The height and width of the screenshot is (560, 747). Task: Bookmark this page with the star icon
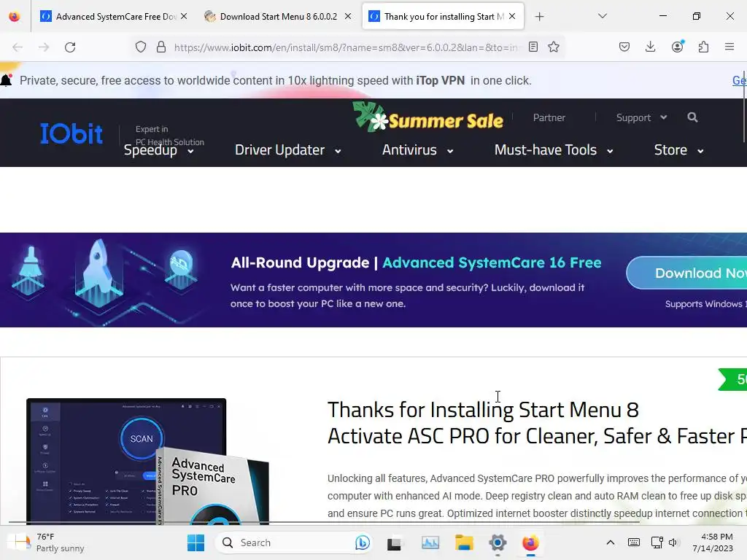553,47
